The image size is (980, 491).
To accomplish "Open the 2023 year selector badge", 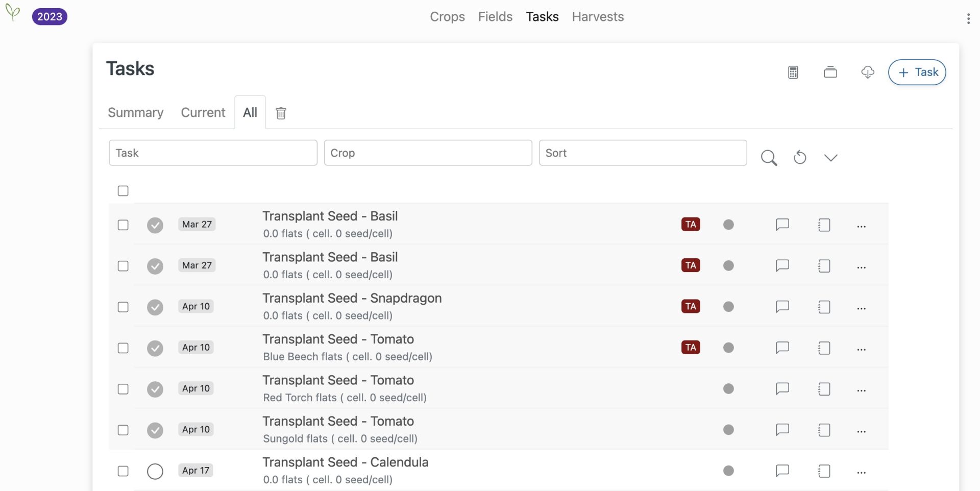I will 50,17.
